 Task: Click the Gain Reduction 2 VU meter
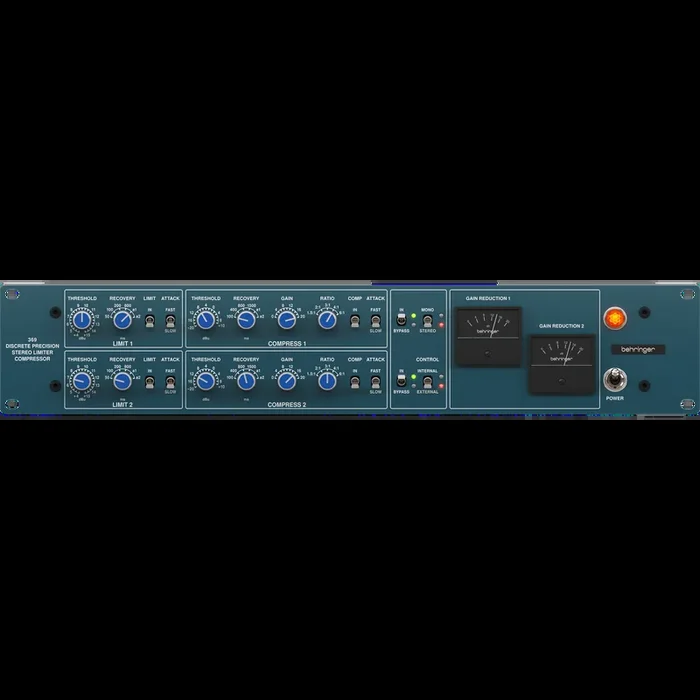(562, 364)
